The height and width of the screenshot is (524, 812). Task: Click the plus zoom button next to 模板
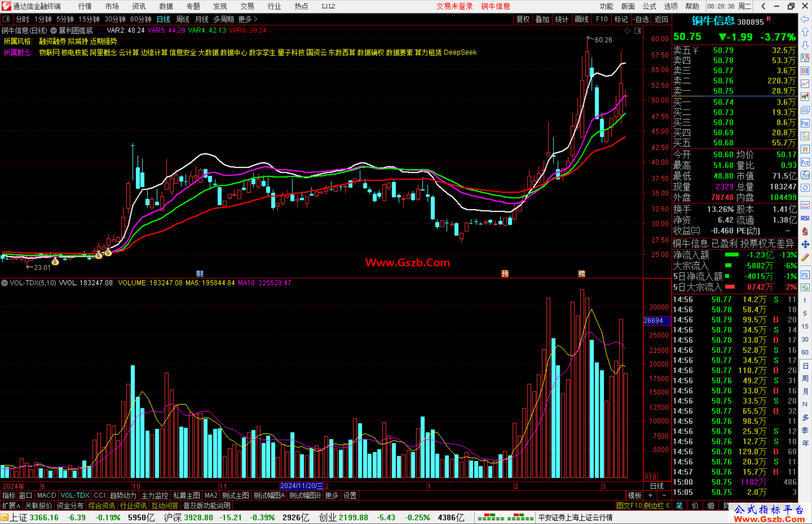pos(651,495)
